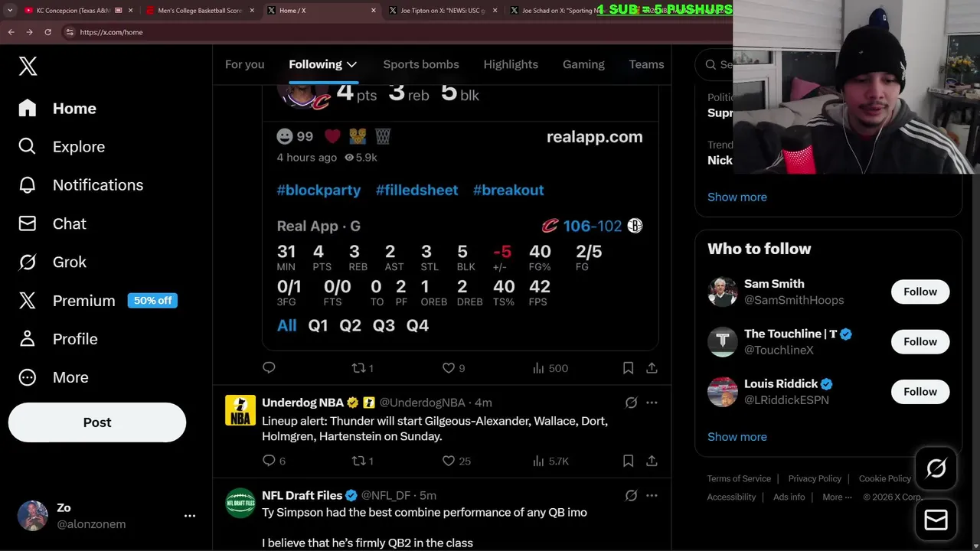
Task: Open #blockparty hashtag
Action: tap(318, 190)
